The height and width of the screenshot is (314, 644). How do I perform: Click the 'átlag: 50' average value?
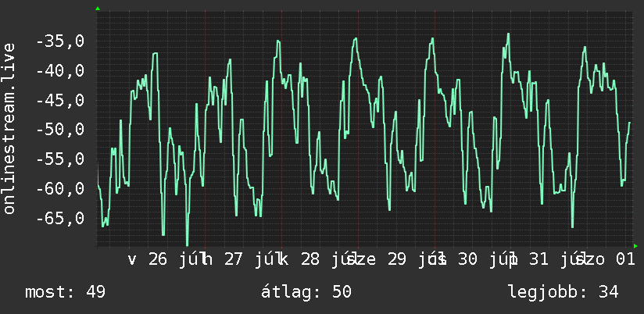tap(306, 292)
